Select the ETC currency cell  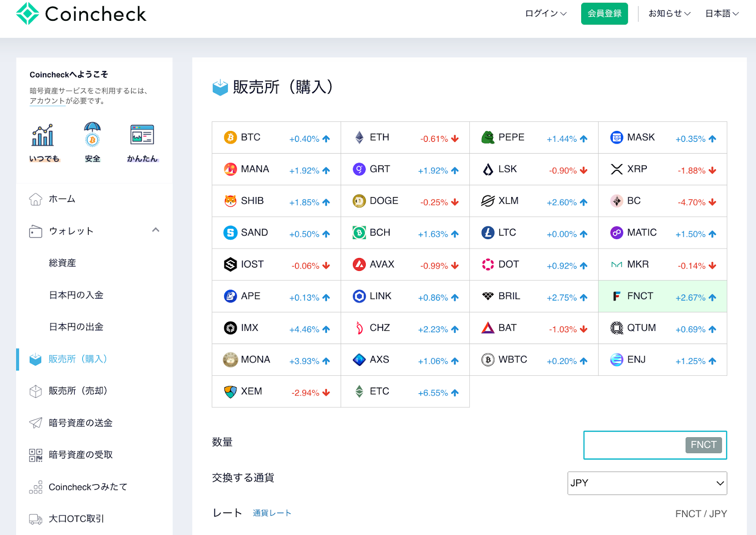405,391
